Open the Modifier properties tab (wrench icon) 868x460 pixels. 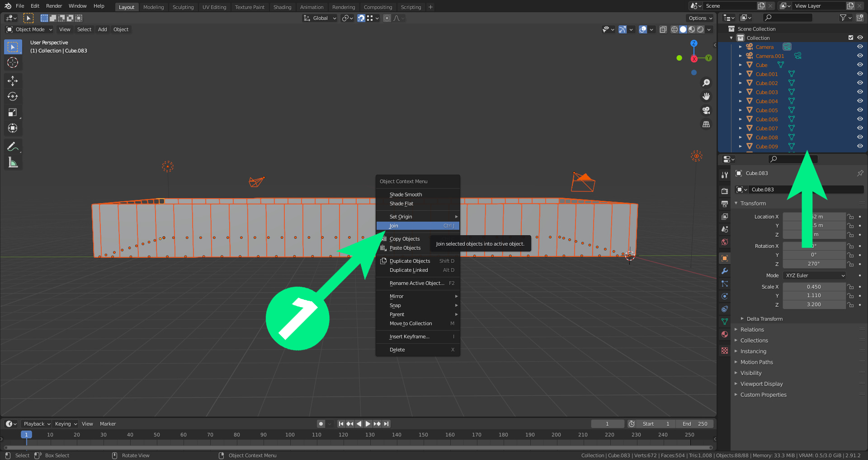click(x=725, y=271)
